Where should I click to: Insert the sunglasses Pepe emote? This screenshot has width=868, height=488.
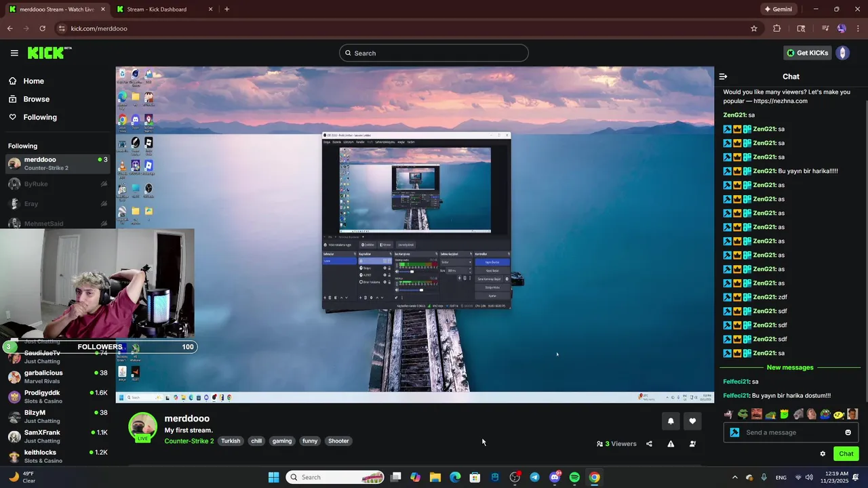(743, 414)
